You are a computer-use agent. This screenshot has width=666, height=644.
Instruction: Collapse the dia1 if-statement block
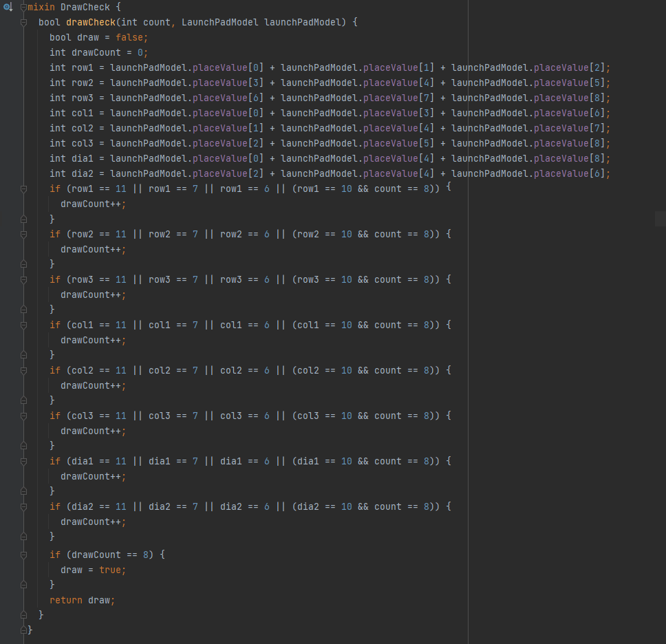23,461
